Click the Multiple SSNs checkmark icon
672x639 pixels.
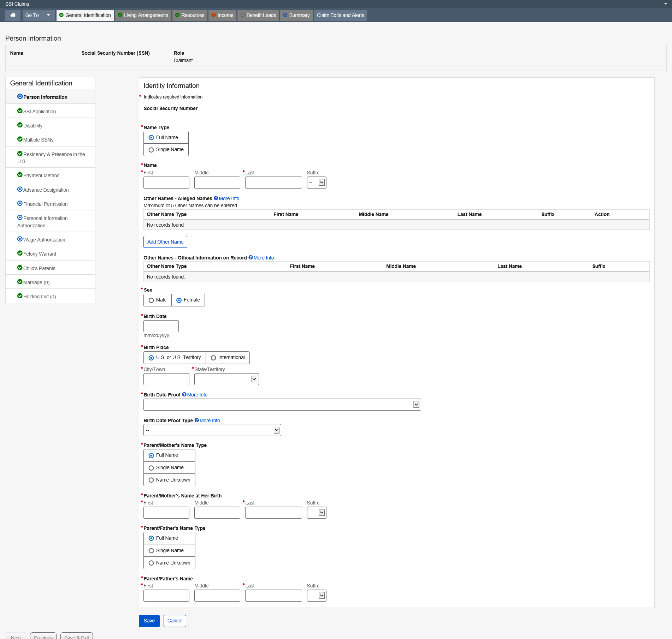click(x=20, y=139)
